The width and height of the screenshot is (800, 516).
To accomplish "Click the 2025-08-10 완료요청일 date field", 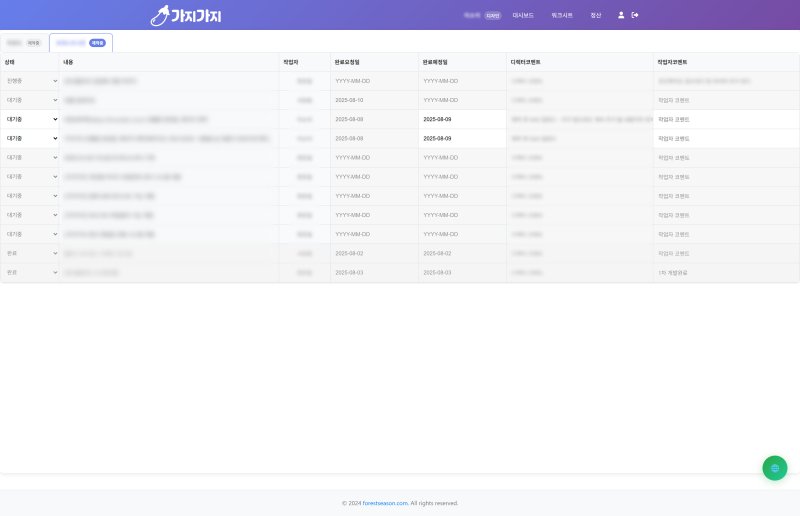I will tap(374, 100).
